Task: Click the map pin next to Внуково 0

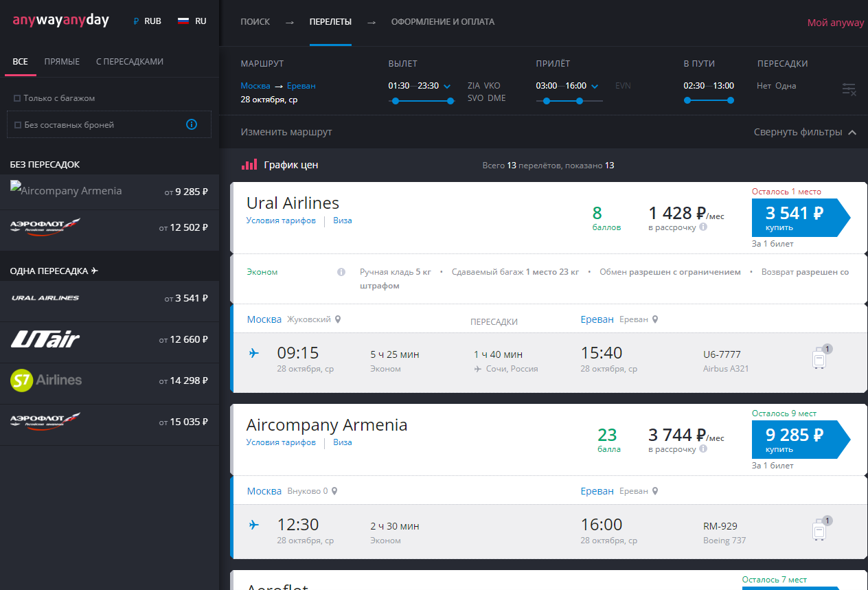Action: pos(334,491)
